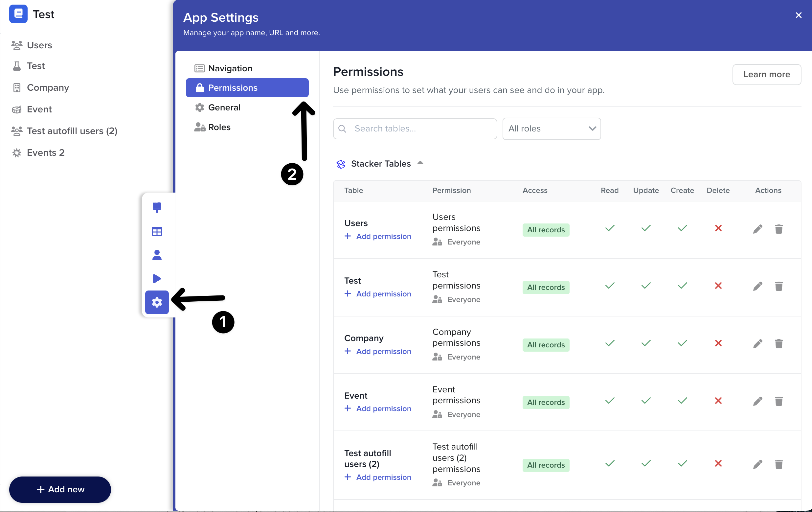
Task: Click the user profile icon in side toolbar
Action: (x=157, y=255)
